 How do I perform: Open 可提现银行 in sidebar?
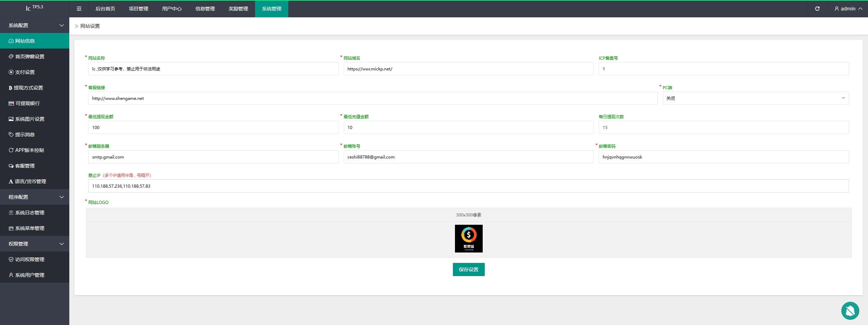pos(35,103)
